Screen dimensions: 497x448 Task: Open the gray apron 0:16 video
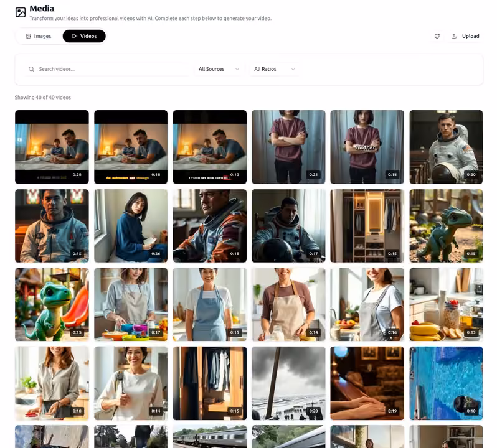click(x=367, y=304)
